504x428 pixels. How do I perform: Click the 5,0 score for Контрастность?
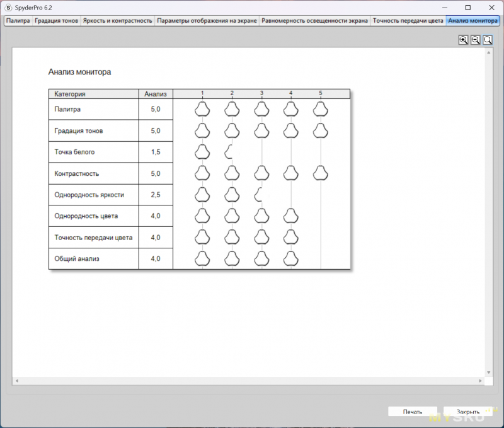pos(156,173)
